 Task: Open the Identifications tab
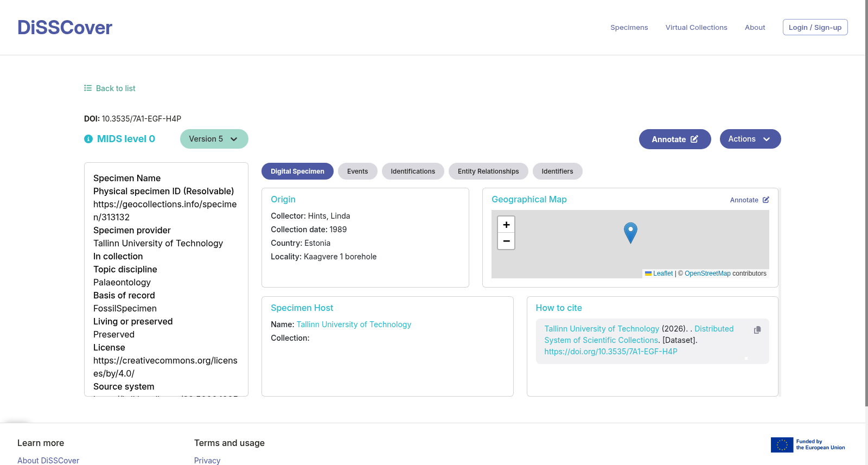413,171
